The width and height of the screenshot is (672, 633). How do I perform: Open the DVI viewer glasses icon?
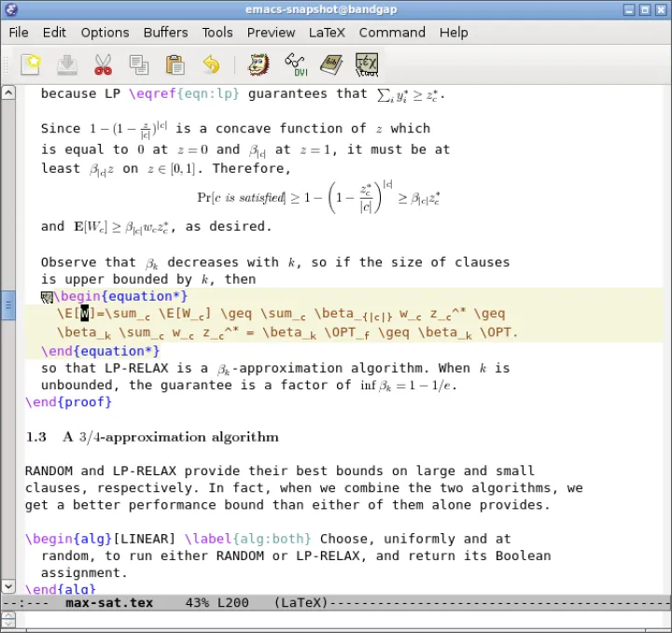296,64
